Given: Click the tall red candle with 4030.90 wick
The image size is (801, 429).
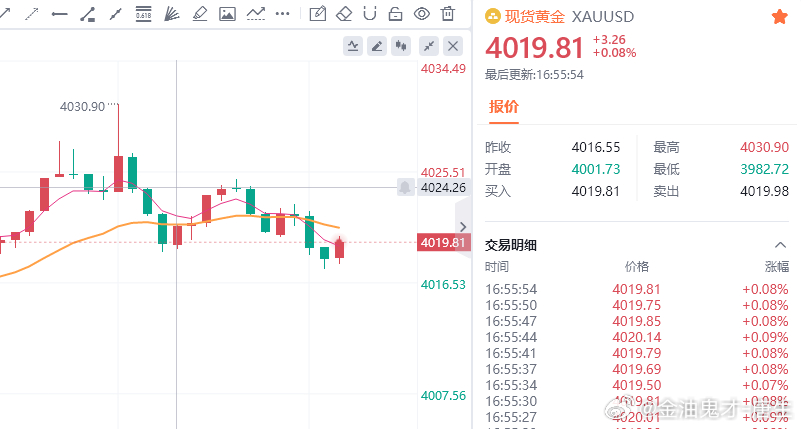Looking at the screenshot, I should click(x=119, y=174).
